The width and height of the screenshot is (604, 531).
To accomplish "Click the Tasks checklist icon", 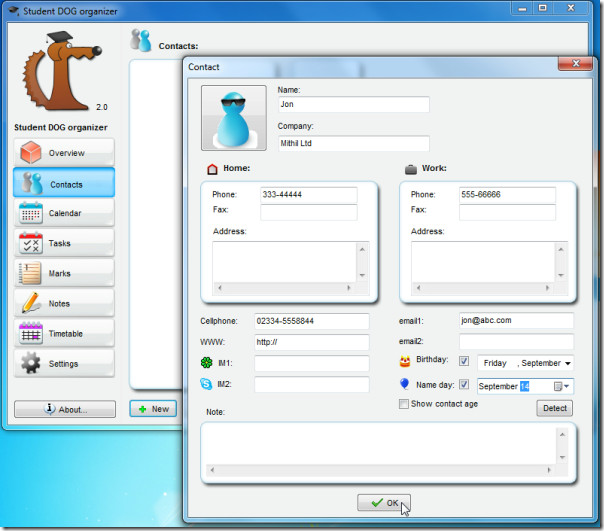I will (31, 243).
